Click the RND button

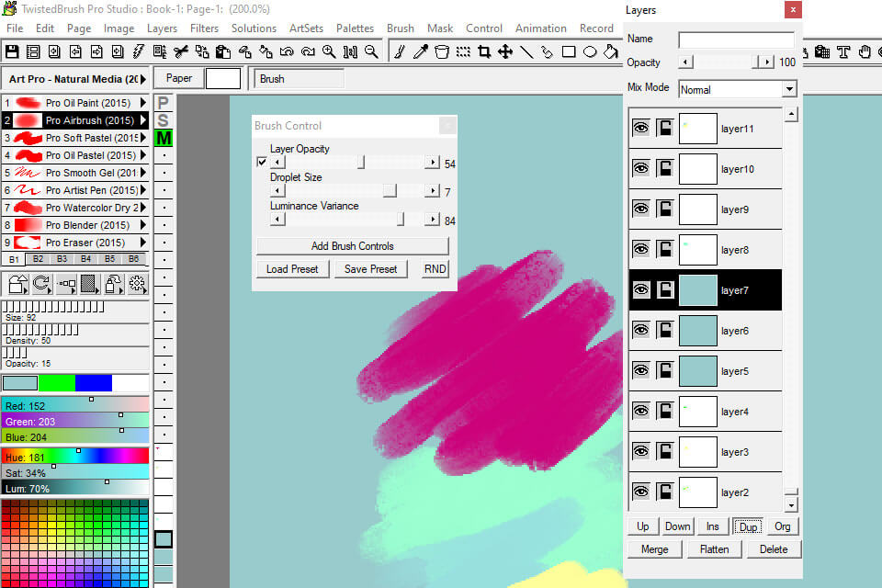coord(435,269)
